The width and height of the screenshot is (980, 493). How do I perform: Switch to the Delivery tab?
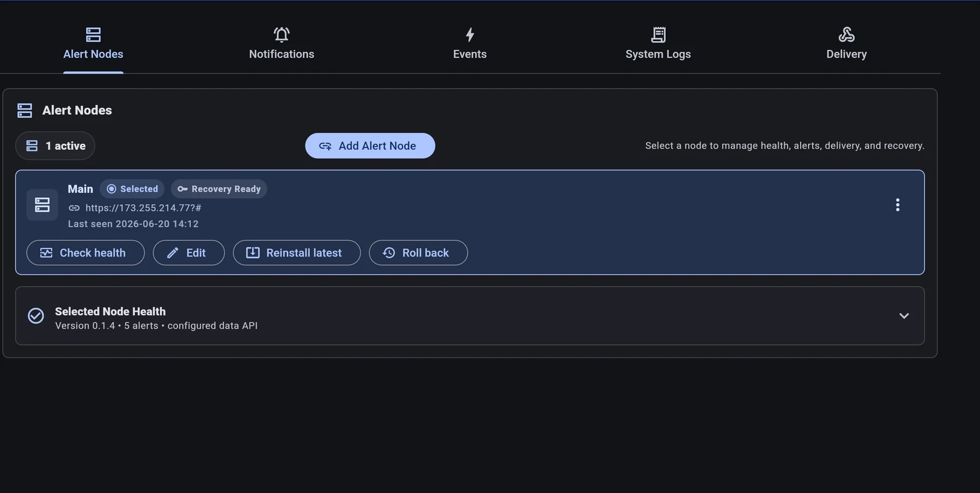[847, 44]
